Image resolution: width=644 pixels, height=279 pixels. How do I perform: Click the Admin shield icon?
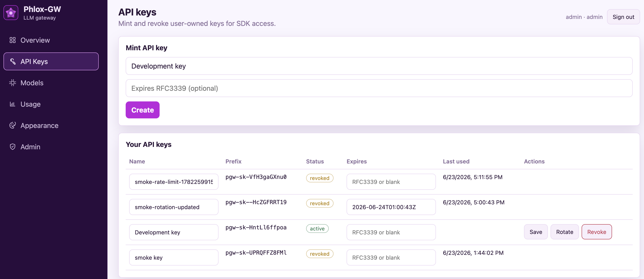pyautogui.click(x=12, y=147)
